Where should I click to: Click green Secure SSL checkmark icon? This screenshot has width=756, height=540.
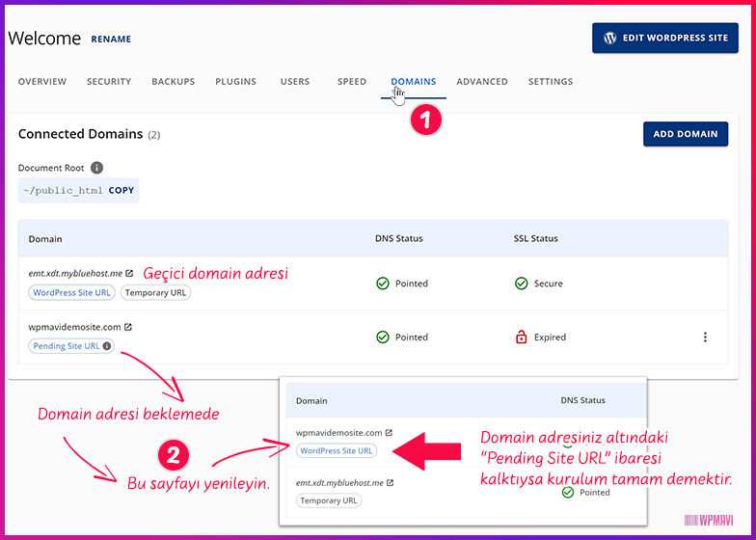tap(522, 283)
